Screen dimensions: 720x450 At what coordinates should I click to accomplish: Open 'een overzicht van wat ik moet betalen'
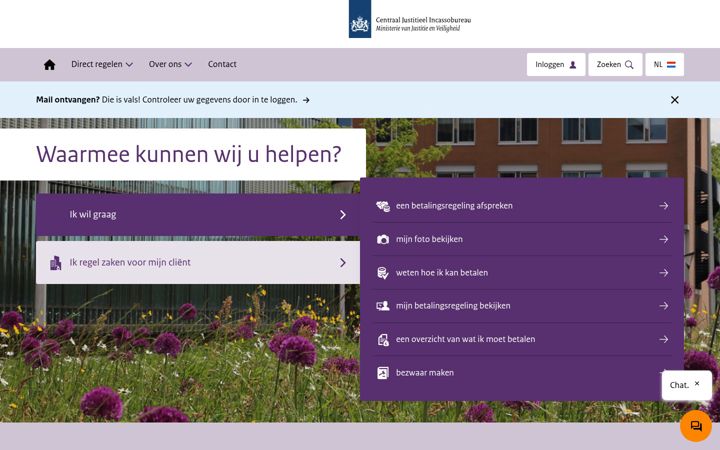[x=522, y=339]
